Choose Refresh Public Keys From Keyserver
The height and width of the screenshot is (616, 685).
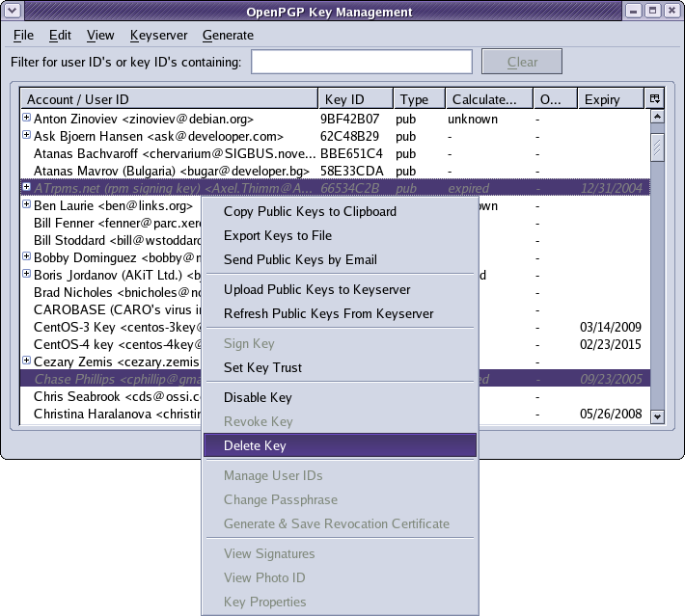click(340, 313)
